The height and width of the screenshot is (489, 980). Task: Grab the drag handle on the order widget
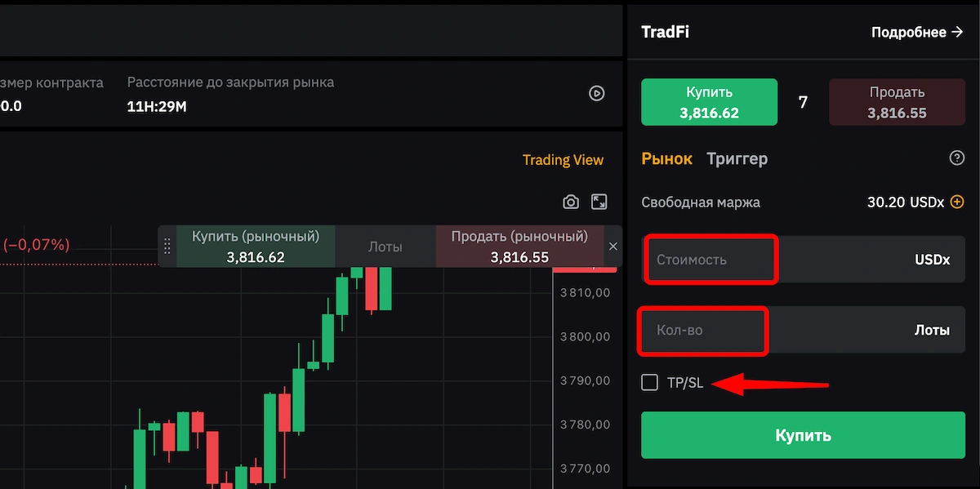167,246
